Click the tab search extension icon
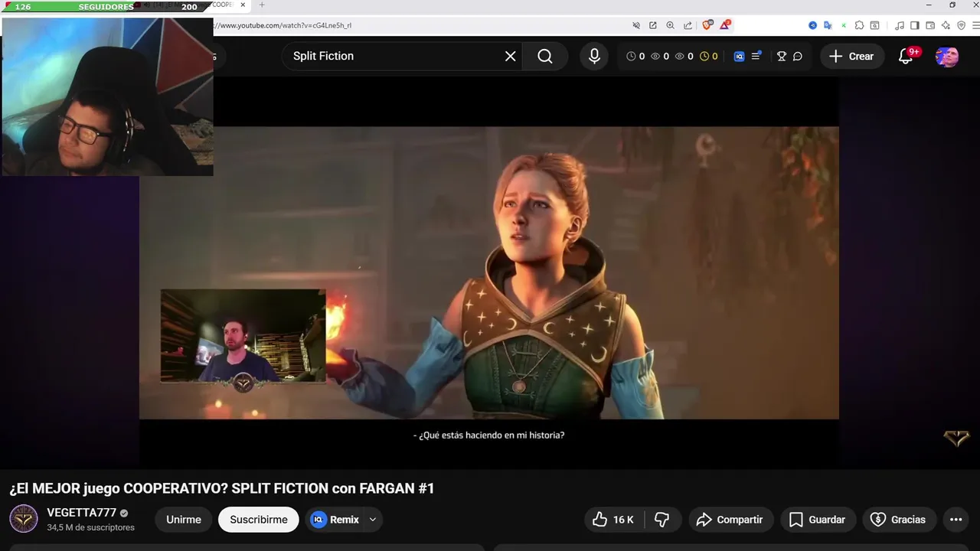This screenshot has height=551, width=980. tap(875, 25)
